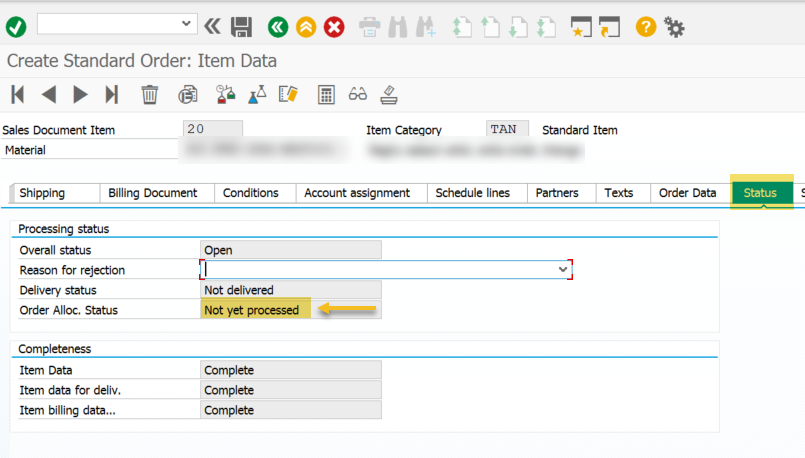Open the Conditions tab
This screenshot has width=805, height=458.
click(250, 193)
